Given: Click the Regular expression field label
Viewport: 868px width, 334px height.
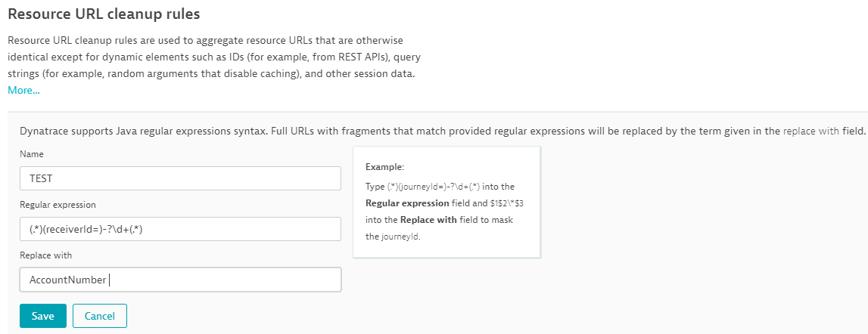Looking at the screenshot, I should (x=58, y=204).
